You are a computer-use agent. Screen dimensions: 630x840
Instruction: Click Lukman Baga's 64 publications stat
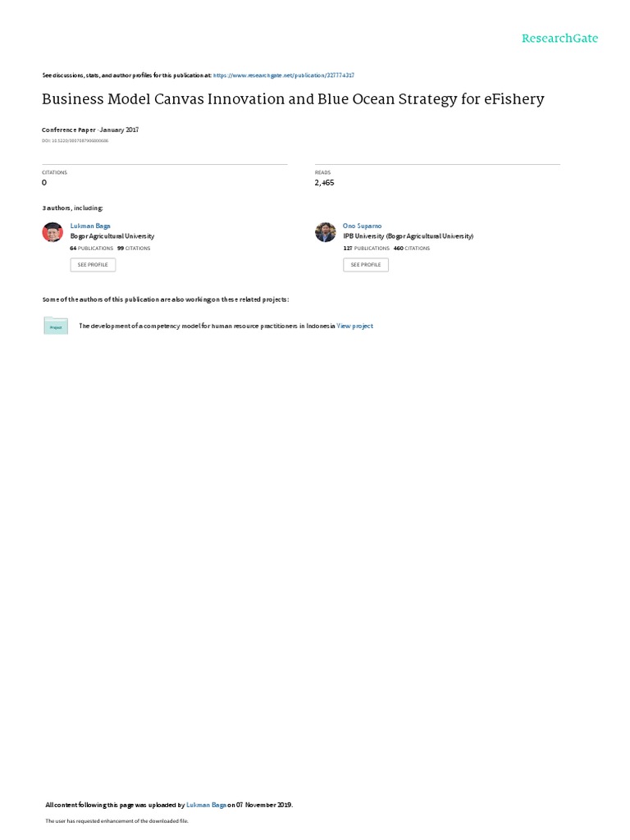[x=92, y=249]
